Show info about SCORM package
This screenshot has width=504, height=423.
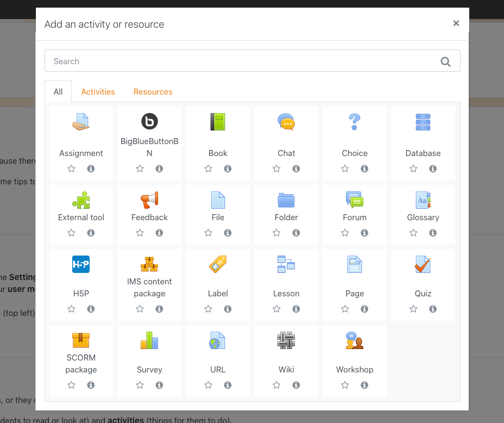click(x=91, y=384)
